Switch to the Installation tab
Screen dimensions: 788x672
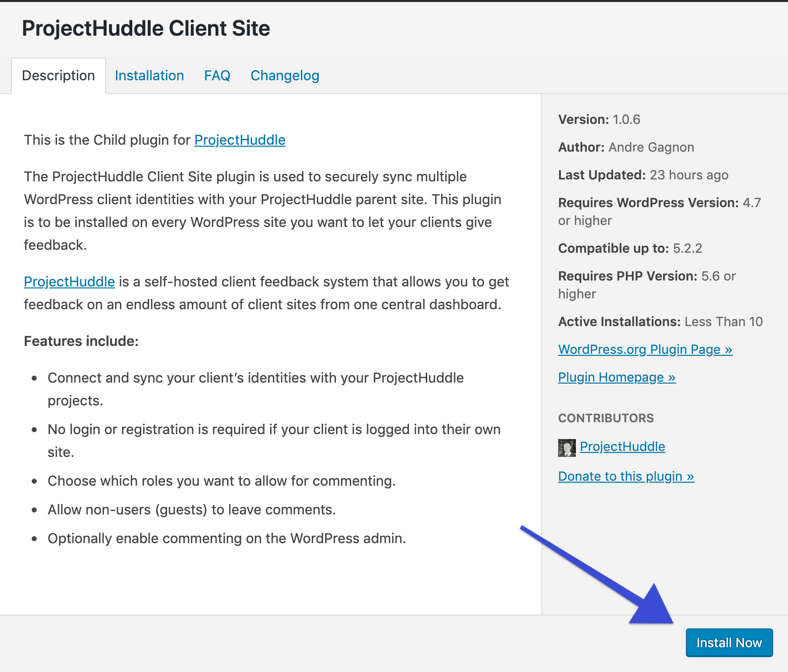pos(149,76)
